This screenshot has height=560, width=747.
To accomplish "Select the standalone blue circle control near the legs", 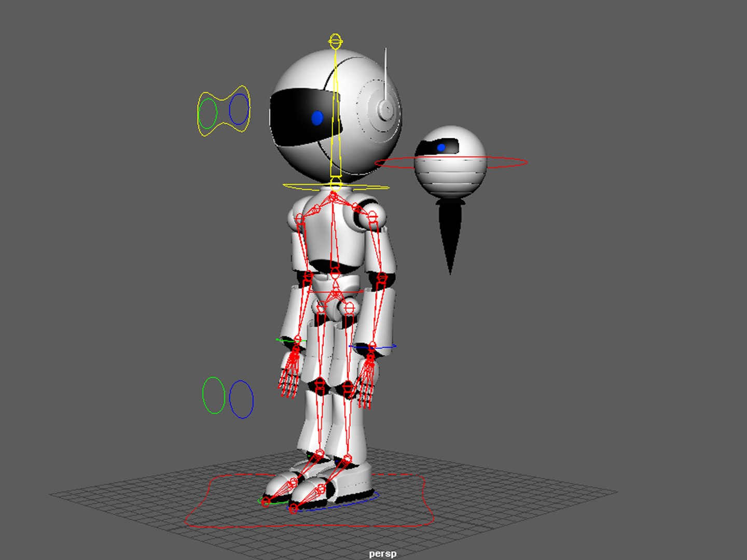I will point(241,399).
